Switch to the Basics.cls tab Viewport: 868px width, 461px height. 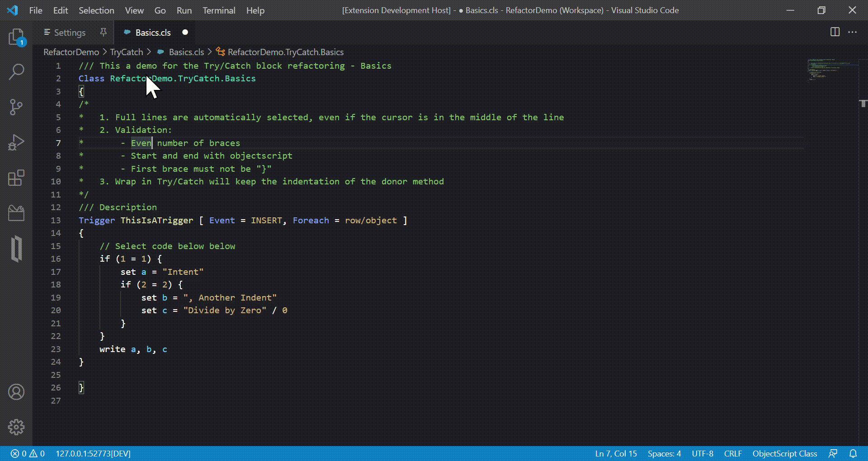coord(153,33)
